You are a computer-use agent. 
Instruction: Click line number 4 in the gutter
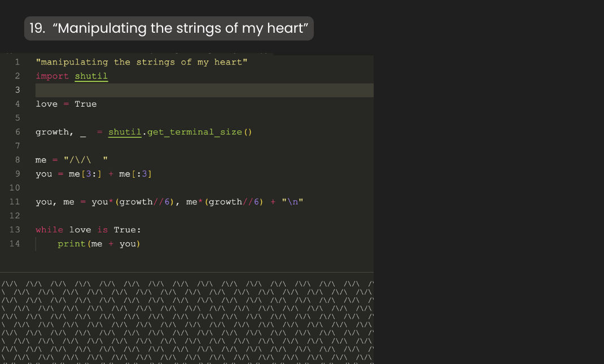tap(17, 104)
